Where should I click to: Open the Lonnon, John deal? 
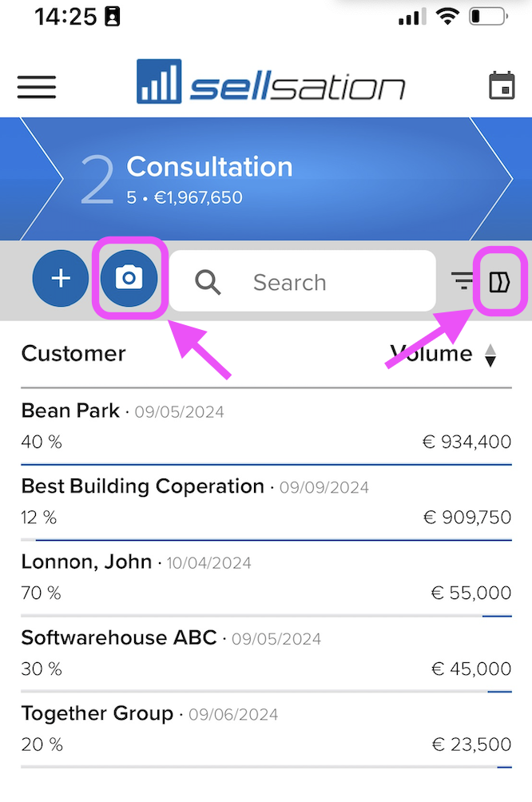click(x=266, y=578)
